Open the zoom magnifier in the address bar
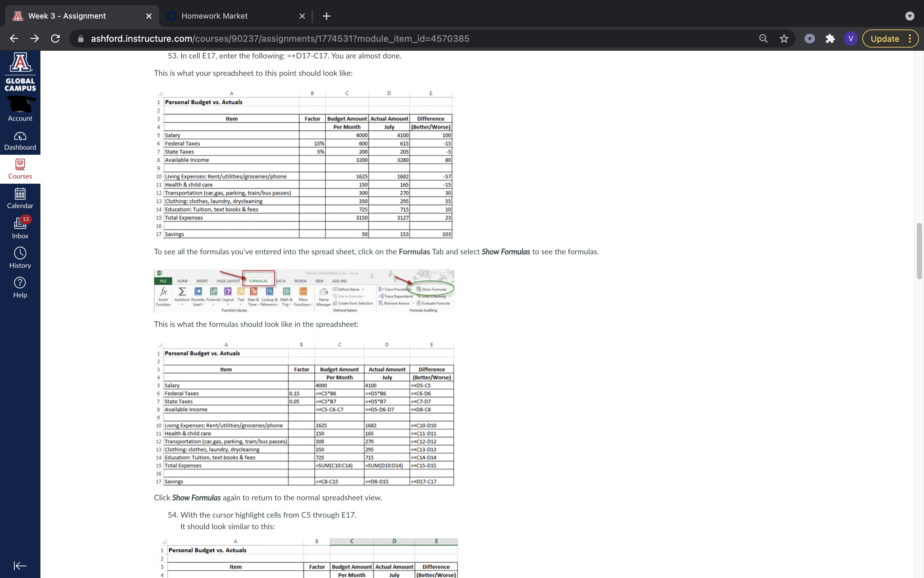 (763, 39)
